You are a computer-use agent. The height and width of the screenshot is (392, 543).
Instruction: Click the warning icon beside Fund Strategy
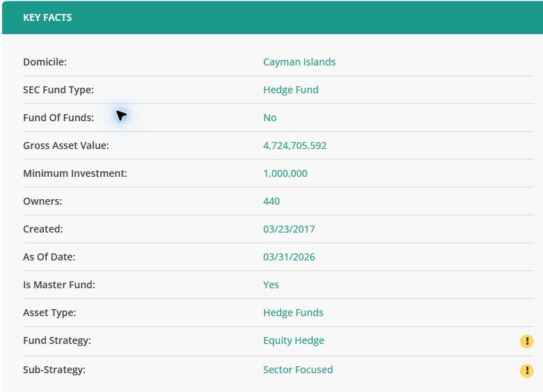coord(526,341)
